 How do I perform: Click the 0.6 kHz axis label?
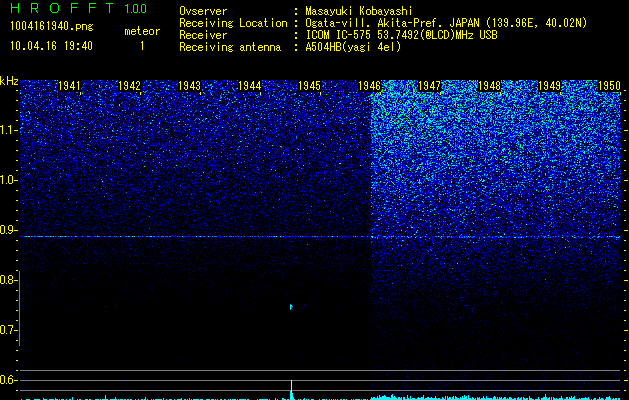(8, 380)
